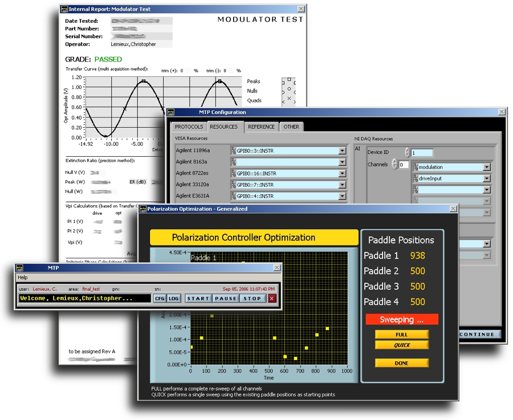513x420 pixels.
Task: Click the VISA I/O icon for Agilent 8163a
Action: click(x=234, y=162)
